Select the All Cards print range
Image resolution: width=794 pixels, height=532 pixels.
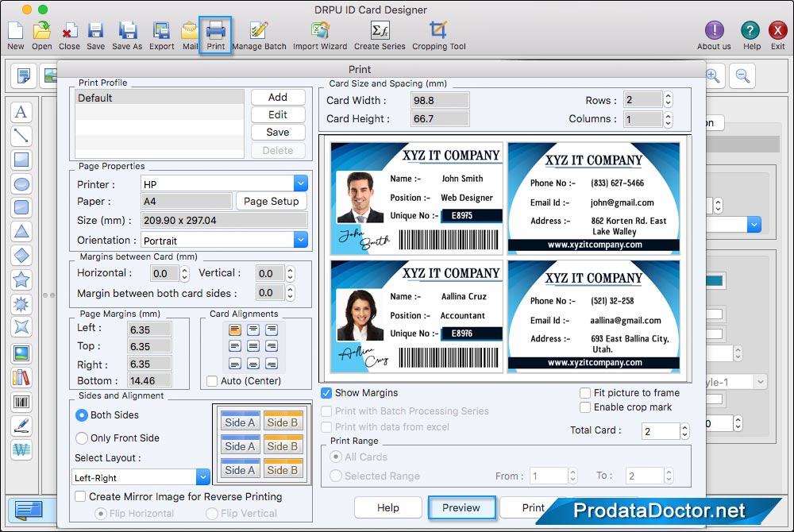point(335,457)
